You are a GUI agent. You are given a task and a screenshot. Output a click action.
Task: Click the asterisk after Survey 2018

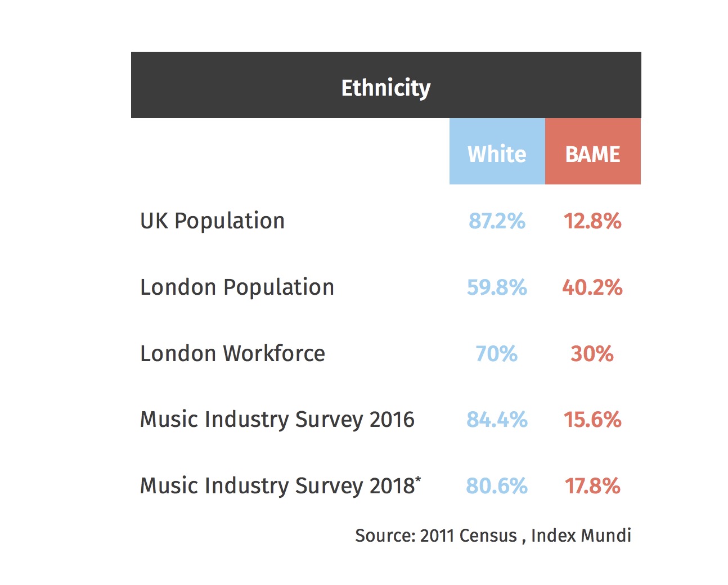pyautogui.click(x=418, y=480)
